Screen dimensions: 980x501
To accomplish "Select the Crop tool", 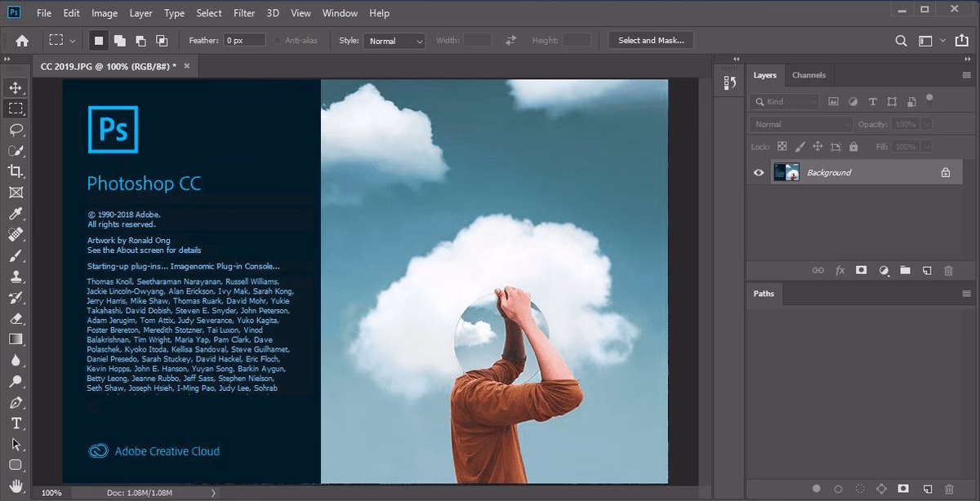I will coord(18,171).
